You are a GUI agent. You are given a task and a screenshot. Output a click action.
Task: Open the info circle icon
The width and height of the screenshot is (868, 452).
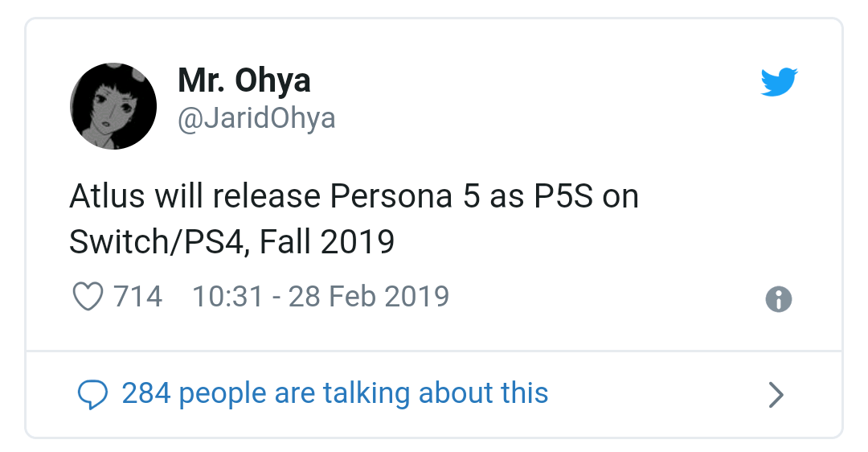point(778,299)
